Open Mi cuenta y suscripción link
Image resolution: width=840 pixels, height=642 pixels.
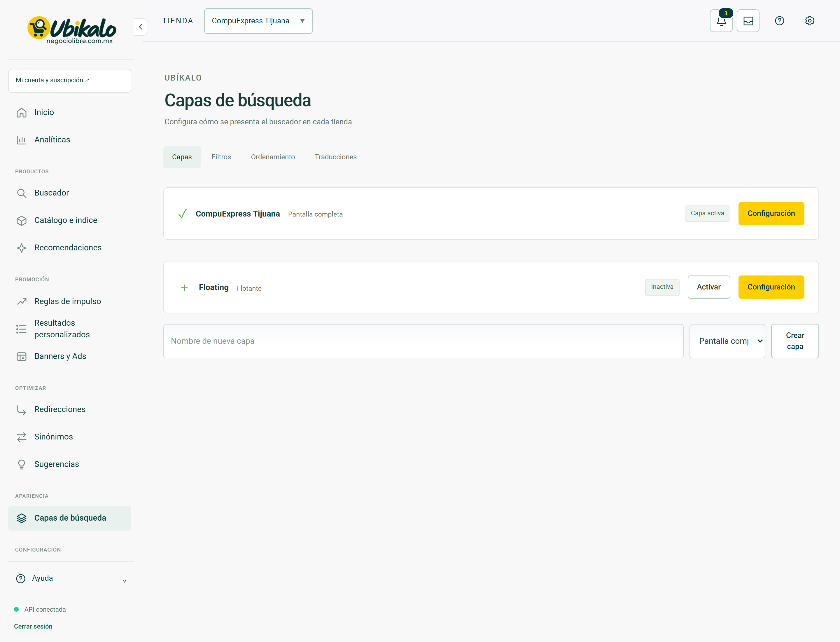tap(69, 81)
